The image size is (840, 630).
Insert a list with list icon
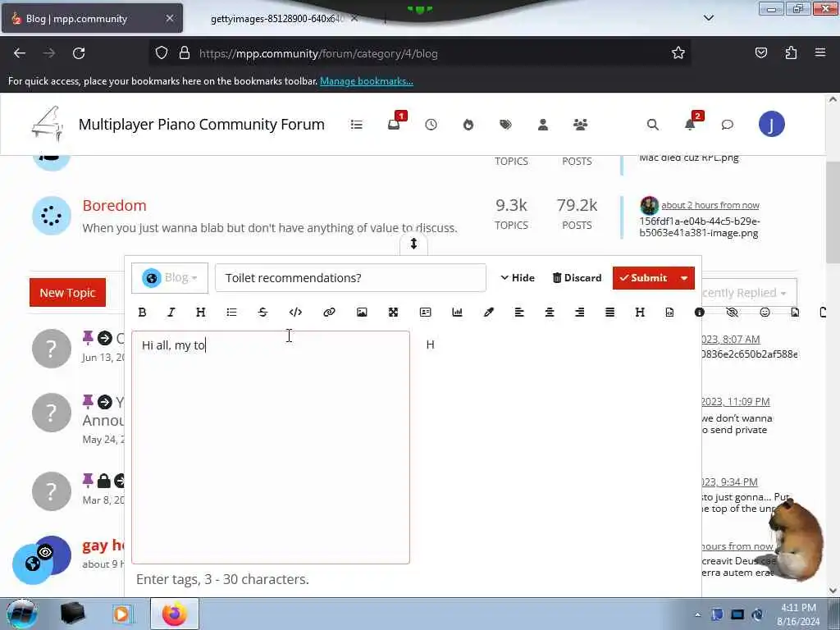(231, 313)
